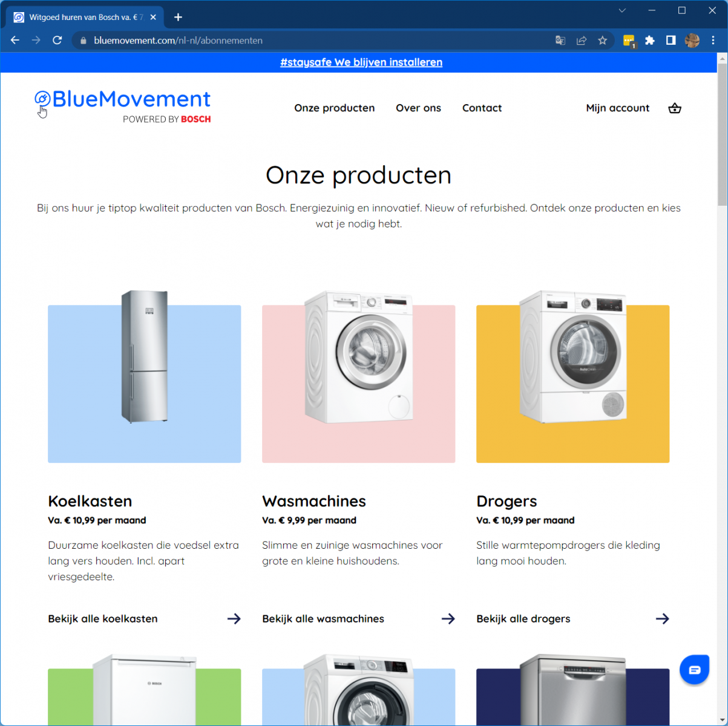
Task: Click the #staysafe We blijven installeren banner link
Action: tap(361, 62)
